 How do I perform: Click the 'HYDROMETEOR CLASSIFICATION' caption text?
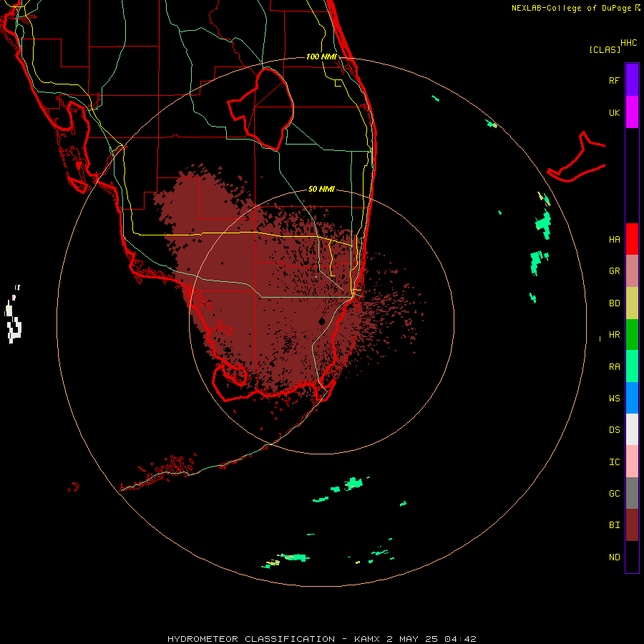click(251, 639)
